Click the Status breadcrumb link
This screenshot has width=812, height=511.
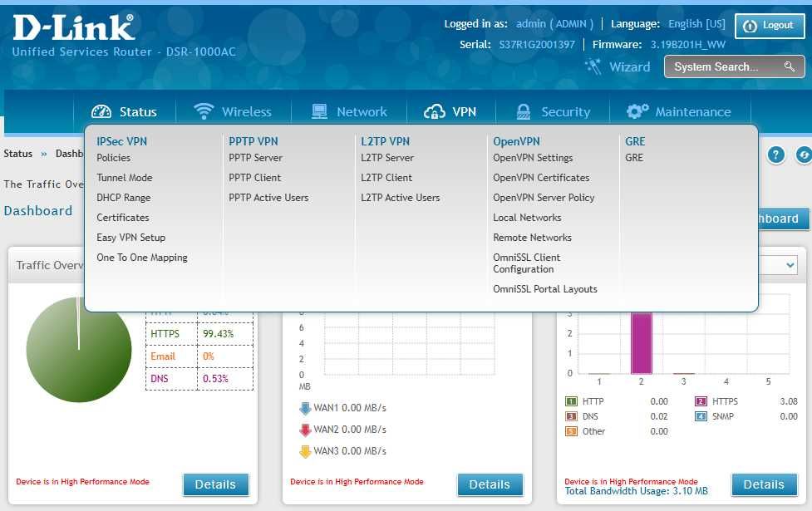click(x=17, y=154)
